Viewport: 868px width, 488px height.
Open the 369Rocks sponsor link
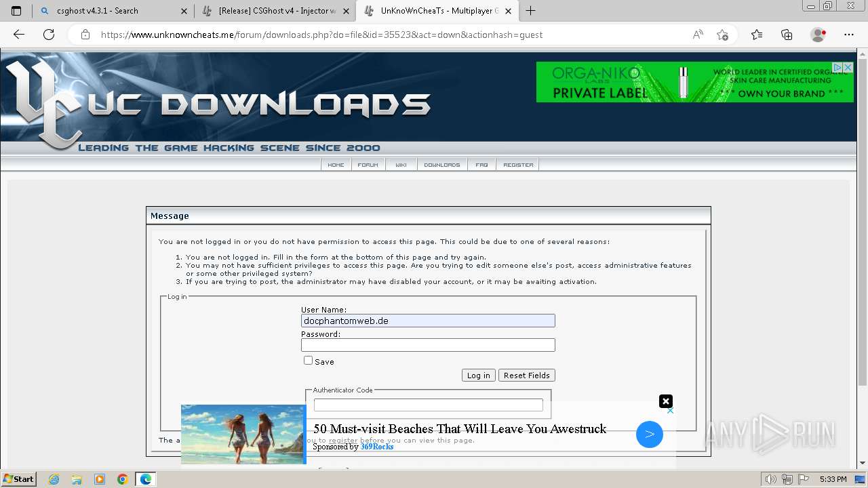click(x=377, y=447)
